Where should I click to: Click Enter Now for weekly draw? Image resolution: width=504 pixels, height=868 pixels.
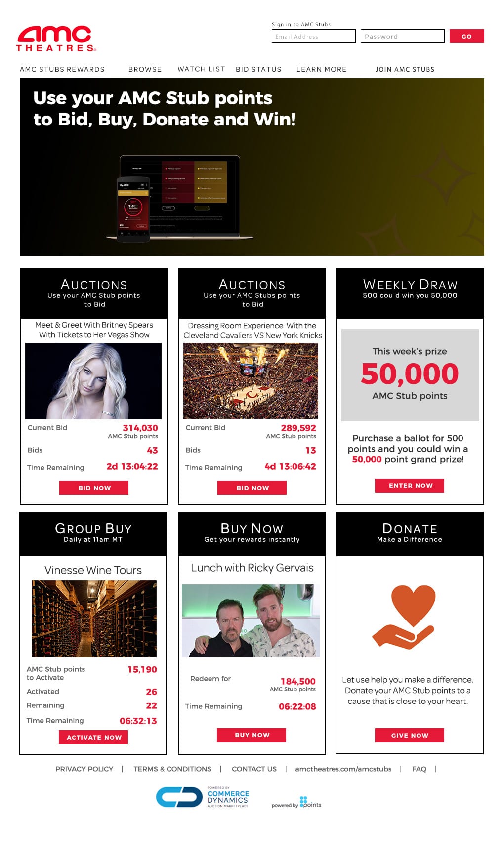point(410,486)
